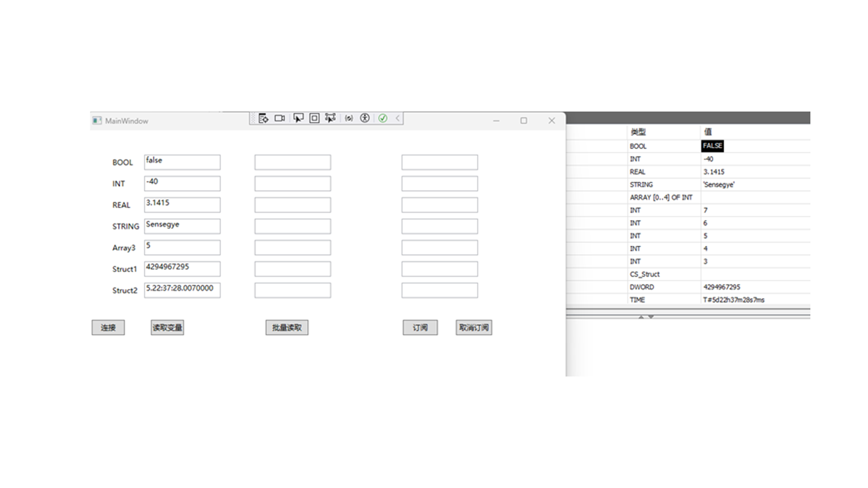Screen dimensions: 868x488
Task: Click the panel splitter arrows below table
Action: point(646,317)
